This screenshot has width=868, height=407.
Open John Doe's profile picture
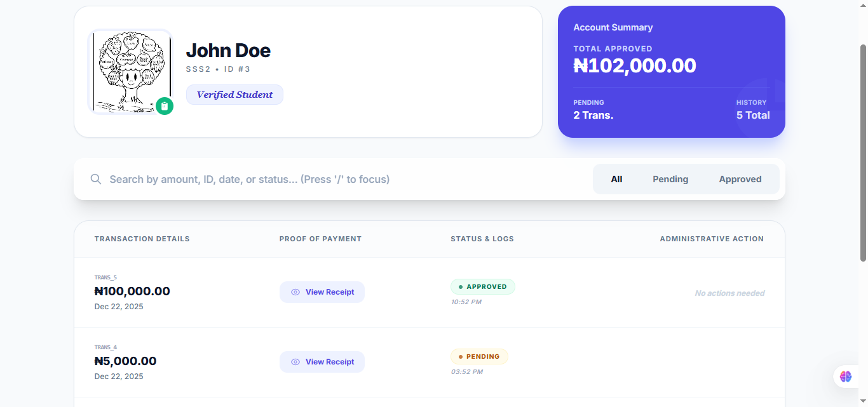pyautogui.click(x=130, y=71)
